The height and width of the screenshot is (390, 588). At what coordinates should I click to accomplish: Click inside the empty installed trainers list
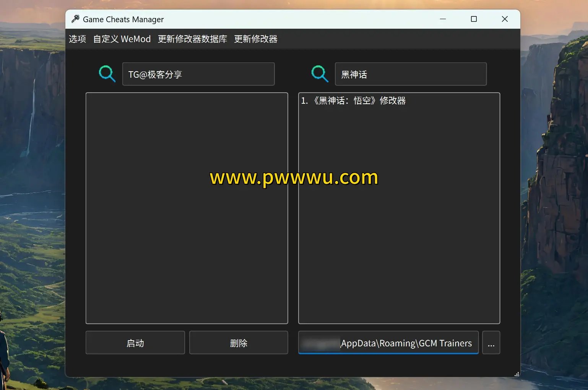(187, 230)
